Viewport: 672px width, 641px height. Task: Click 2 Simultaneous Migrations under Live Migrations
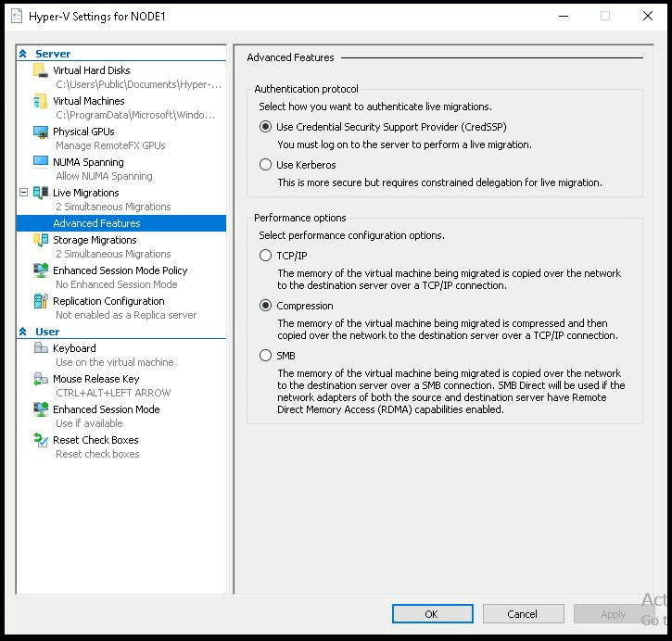pyautogui.click(x=113, y=207)
